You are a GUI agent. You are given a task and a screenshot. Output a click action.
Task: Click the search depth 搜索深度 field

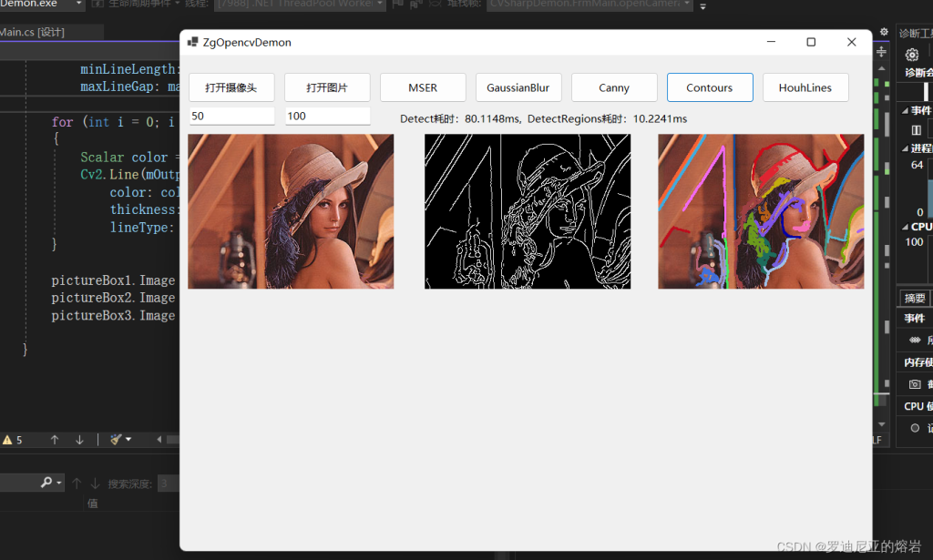(x=169, y=484)
